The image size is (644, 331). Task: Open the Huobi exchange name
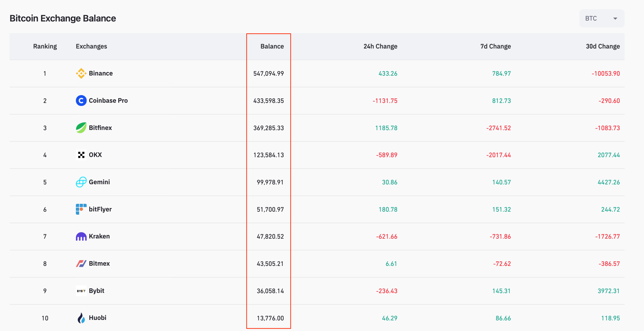[x=97, y=318]
